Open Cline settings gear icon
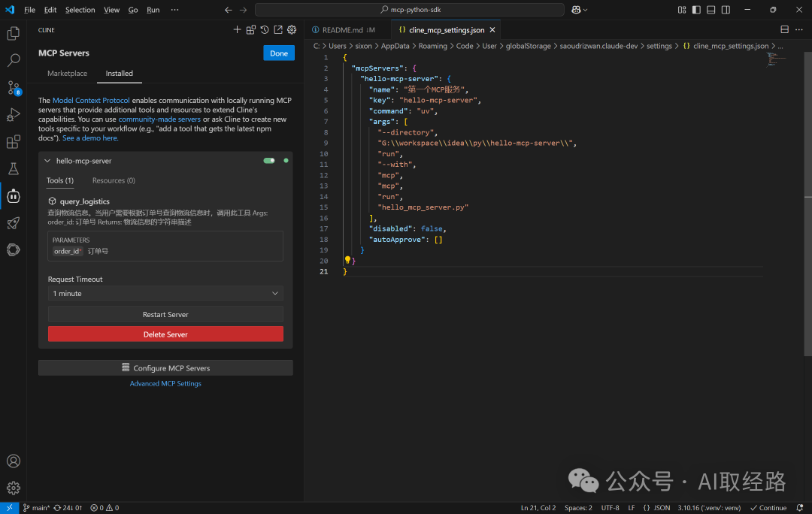The width and height of the screenshot is (812, 514). pos(292,30)
